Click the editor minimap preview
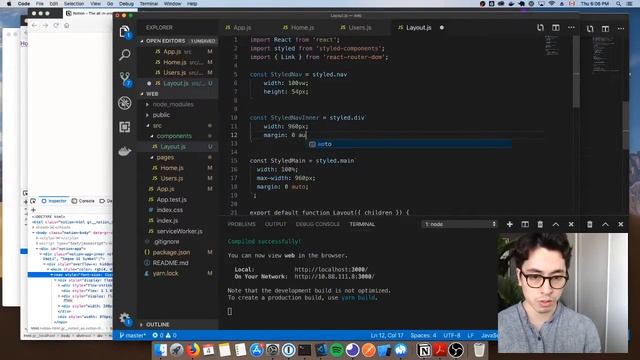This screenshot has width=640, height=360. pos(552,45)
